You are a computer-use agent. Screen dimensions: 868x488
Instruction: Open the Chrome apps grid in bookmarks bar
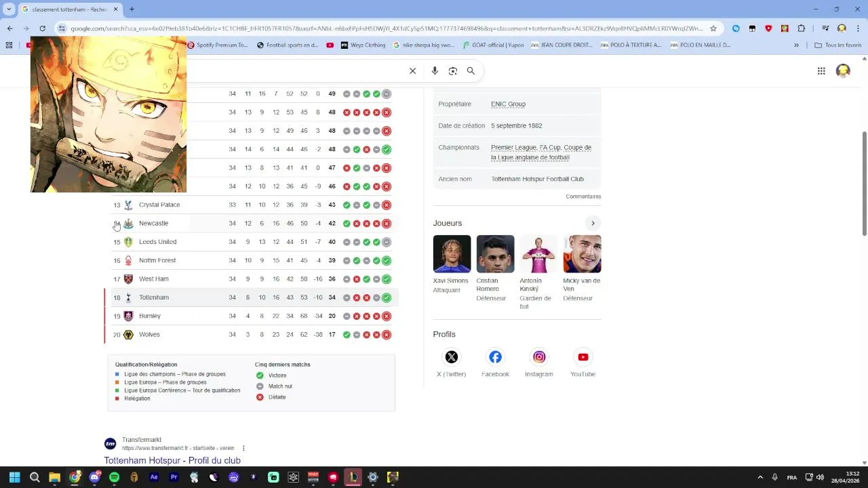(x=9, y=45)
